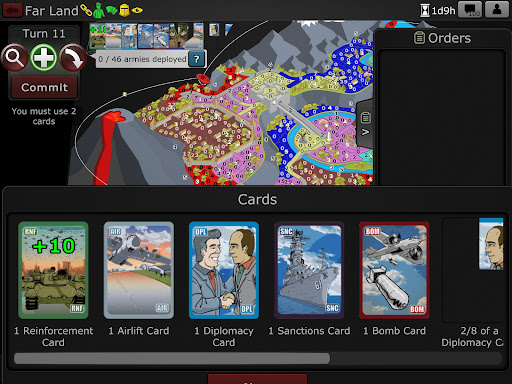Pick the Diplomacy Card
The image size is (512, 384).
tap(224, 270)
